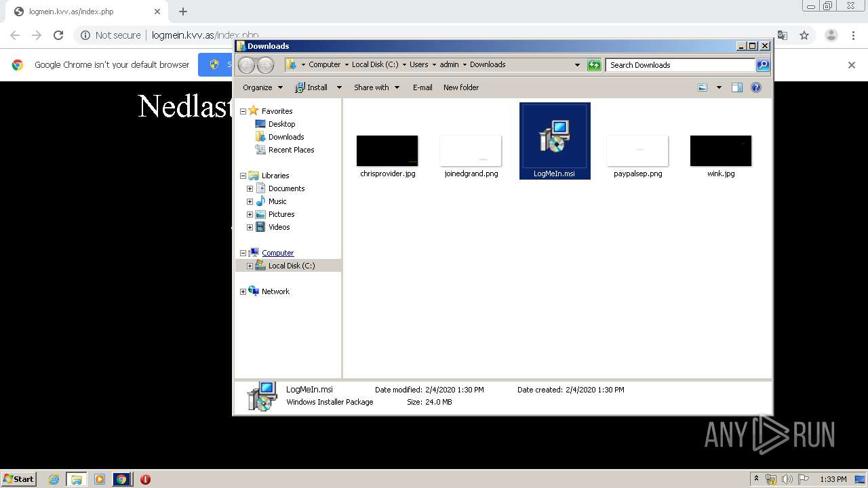Select the chrisprovider.jpg thumbnail
Screen dimensions: 868x488
point(387,156)
